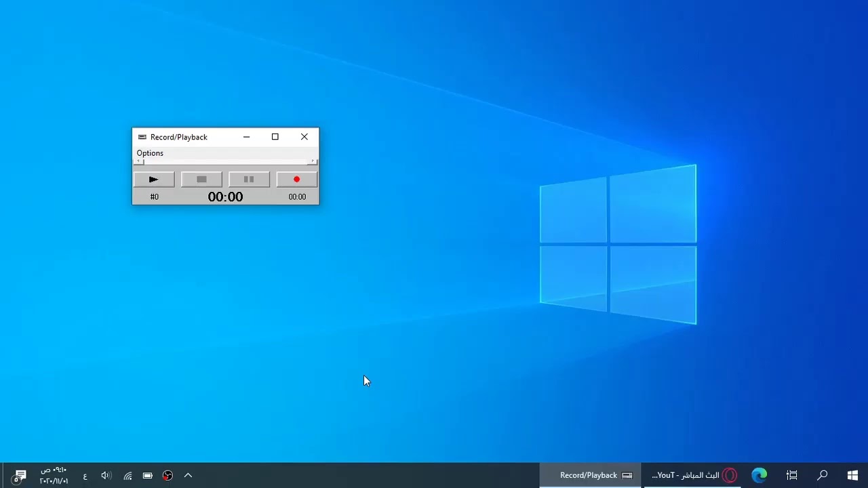Check the battery status tray icon
868x488 pixels.
(x=147, y=476)
